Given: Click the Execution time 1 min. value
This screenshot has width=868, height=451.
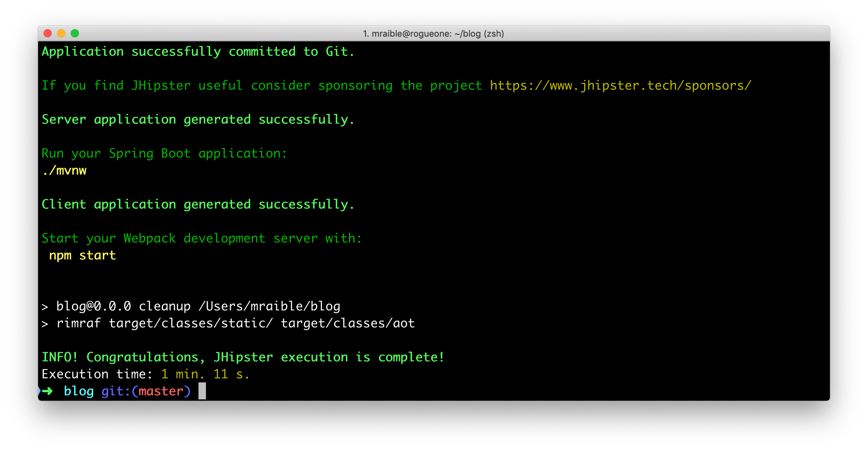Looking at the screenshot, I should [x=183, y=374].
